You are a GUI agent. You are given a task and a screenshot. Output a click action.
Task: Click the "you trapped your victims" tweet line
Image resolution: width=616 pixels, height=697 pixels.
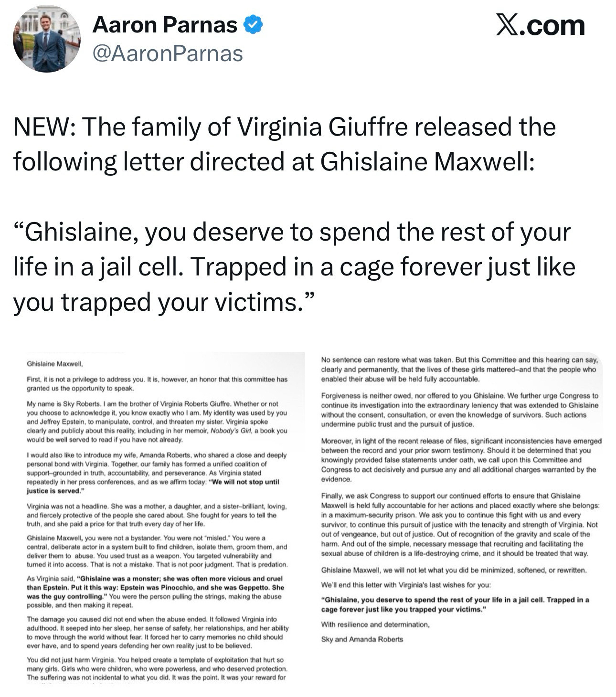(x=163, y=302)
